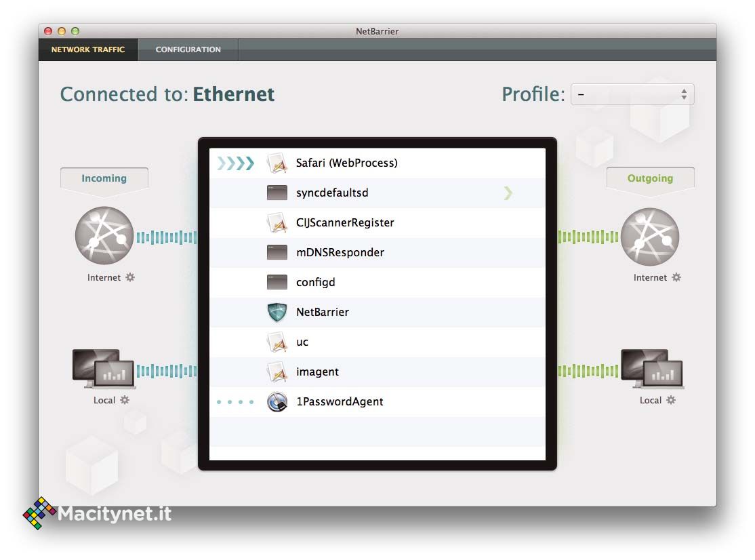This screenshot has width=755, height=560.
Task: Click the incoming Internet globe icon
Action: [x=104, y=236]
